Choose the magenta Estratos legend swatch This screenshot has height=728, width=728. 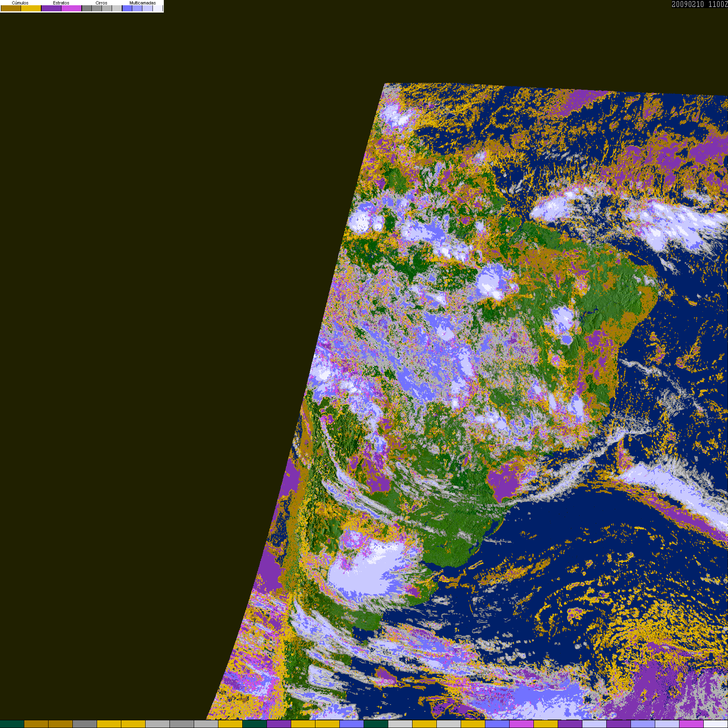coord(72,8)
